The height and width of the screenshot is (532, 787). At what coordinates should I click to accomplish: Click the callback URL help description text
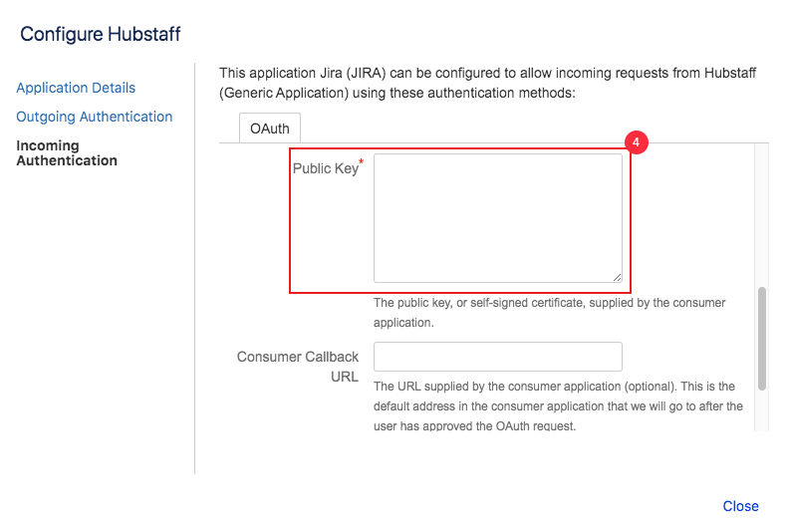tap(558, 406)
